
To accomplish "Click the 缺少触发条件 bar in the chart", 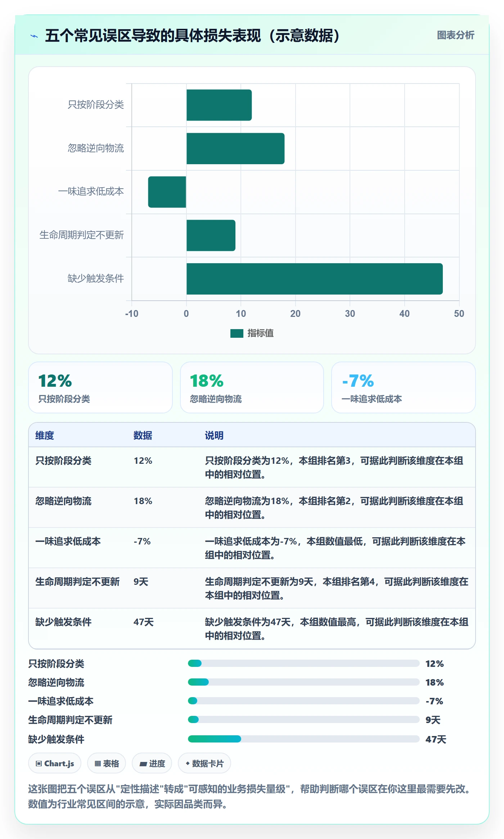I will (315, 279).
